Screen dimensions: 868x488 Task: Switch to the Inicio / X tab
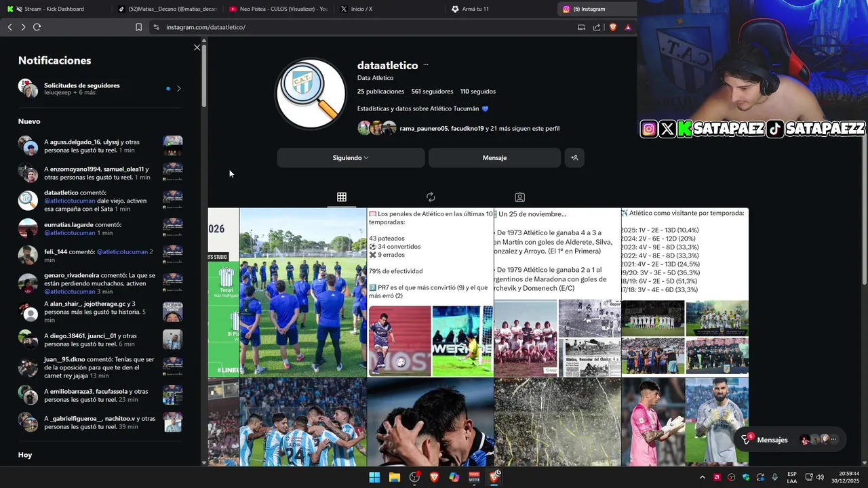tap(390, 9)
